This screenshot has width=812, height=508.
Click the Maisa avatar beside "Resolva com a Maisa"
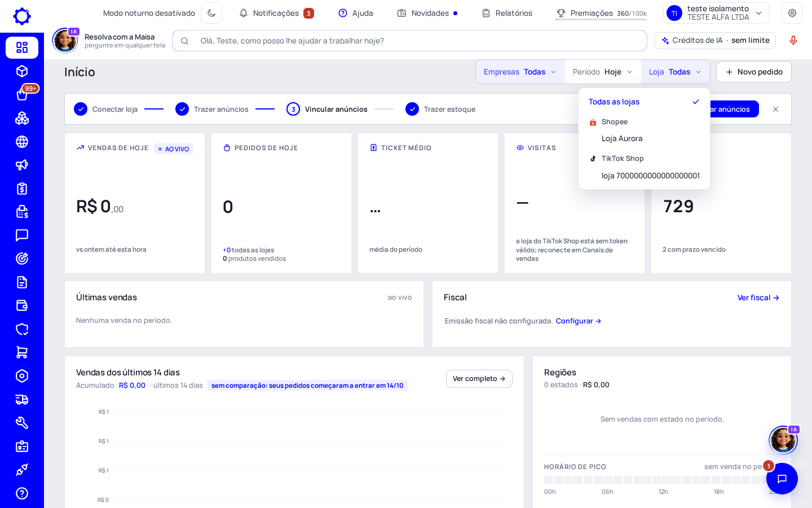coord(65,41)
